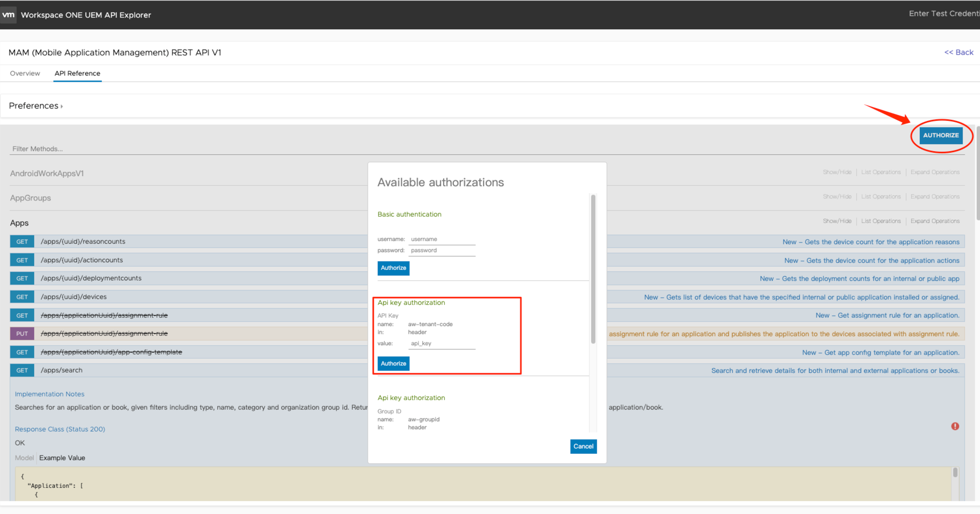Click the api_key value field
The width and height of the screenshot is (980, 514).
[442, 344]
